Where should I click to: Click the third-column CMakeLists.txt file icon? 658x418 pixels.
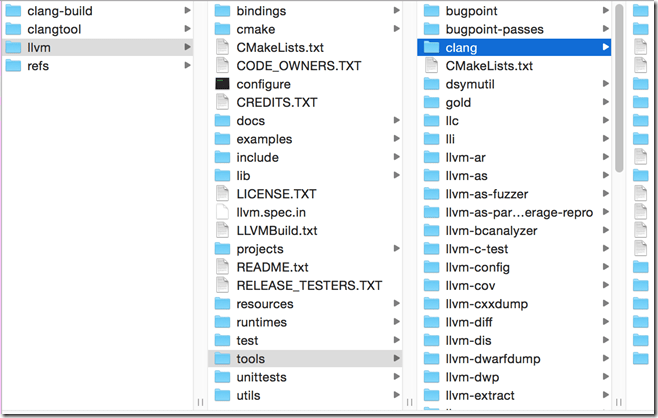432,66
